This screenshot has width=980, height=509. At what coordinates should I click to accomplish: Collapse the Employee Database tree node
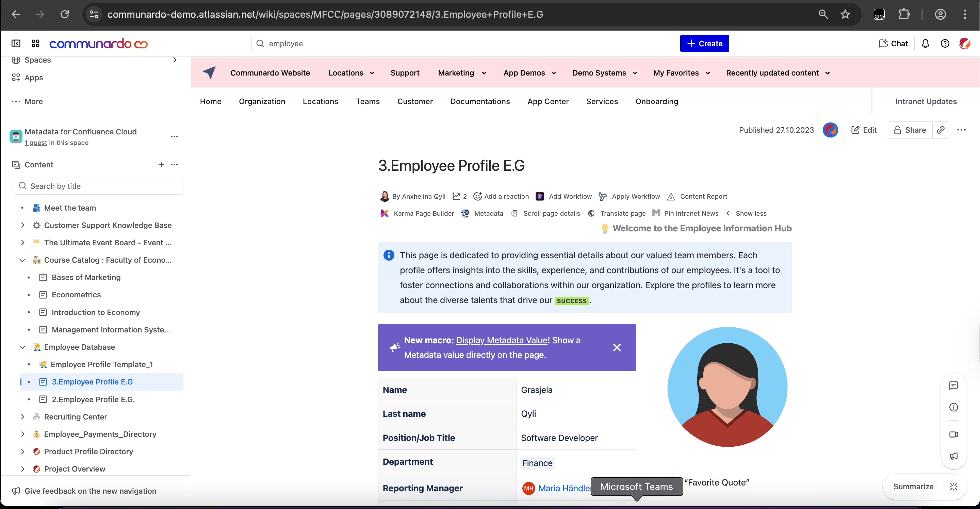22,347
